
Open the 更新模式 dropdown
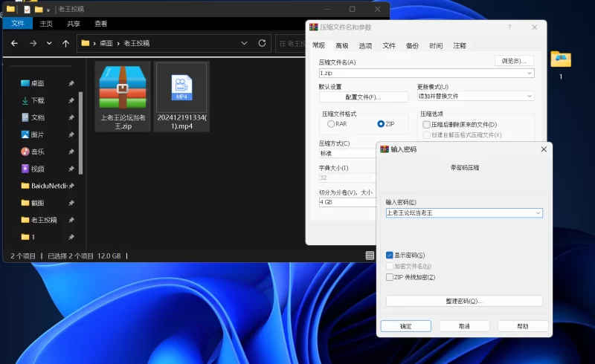pos(475,97)
